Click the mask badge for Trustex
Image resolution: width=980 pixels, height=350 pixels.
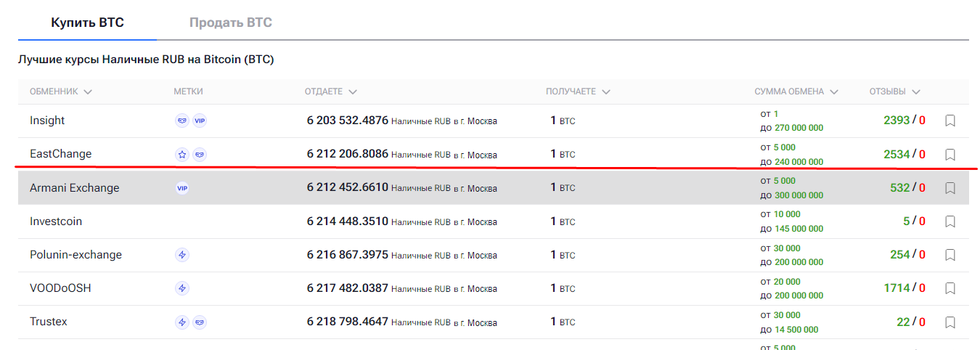tap(200, 322)
